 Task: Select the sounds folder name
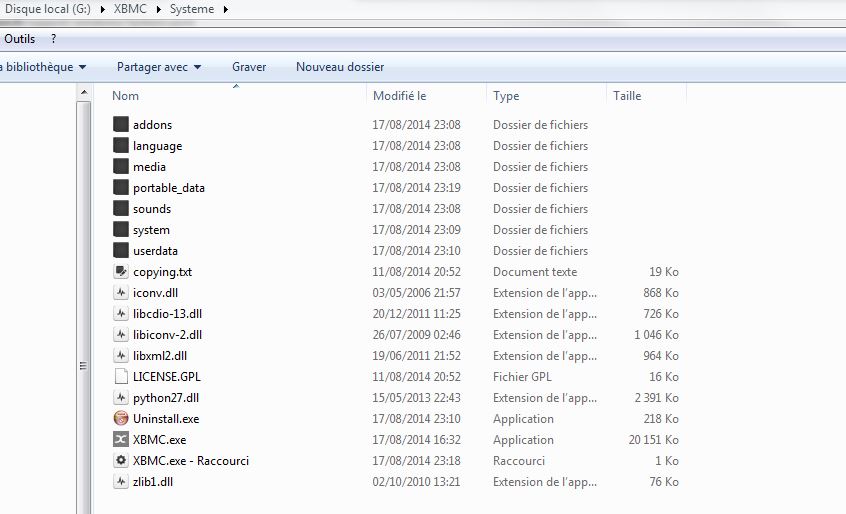152,209
